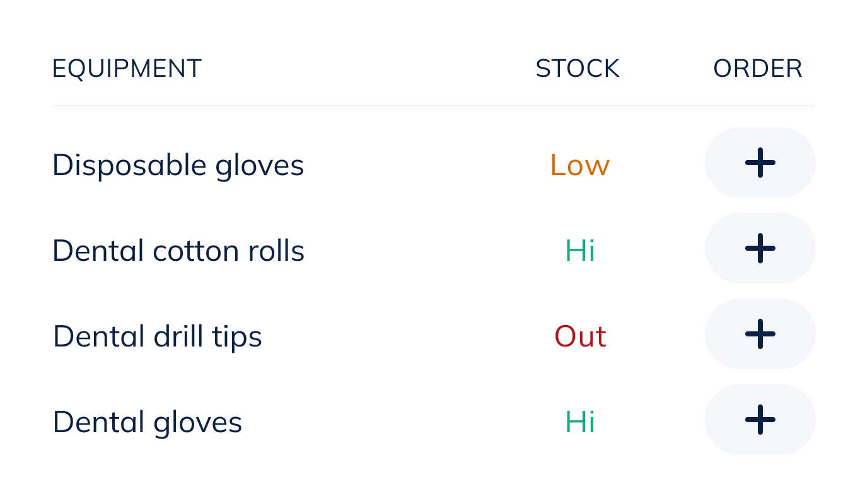The height and width of the screenshot is (504, 865).
Task: Open the Dental drill tips item name
Action: pyautogui.click(x=157, y=337)
